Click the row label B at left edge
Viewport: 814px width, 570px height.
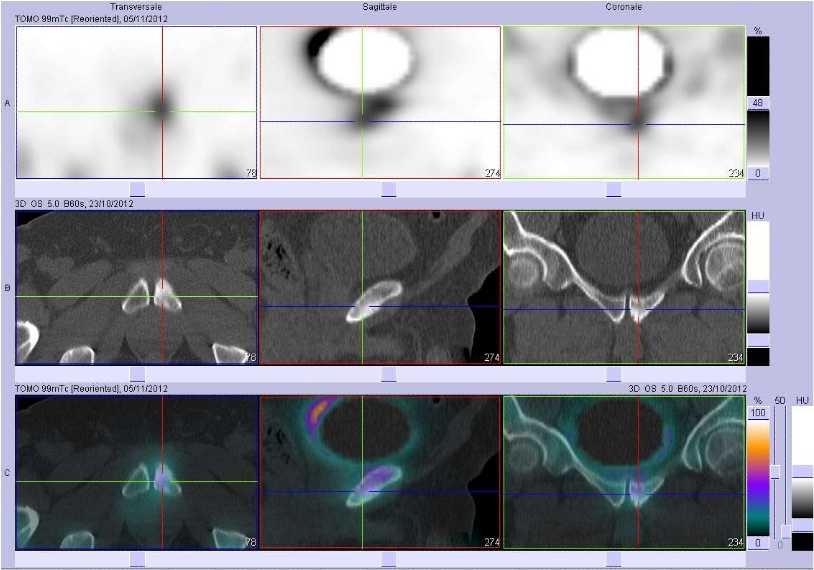click(x=7, y=288)
